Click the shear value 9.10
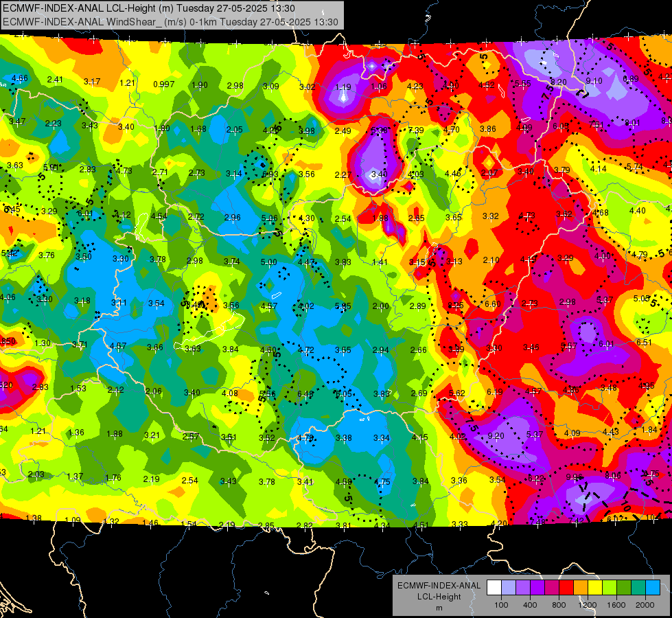 (594, 80)
